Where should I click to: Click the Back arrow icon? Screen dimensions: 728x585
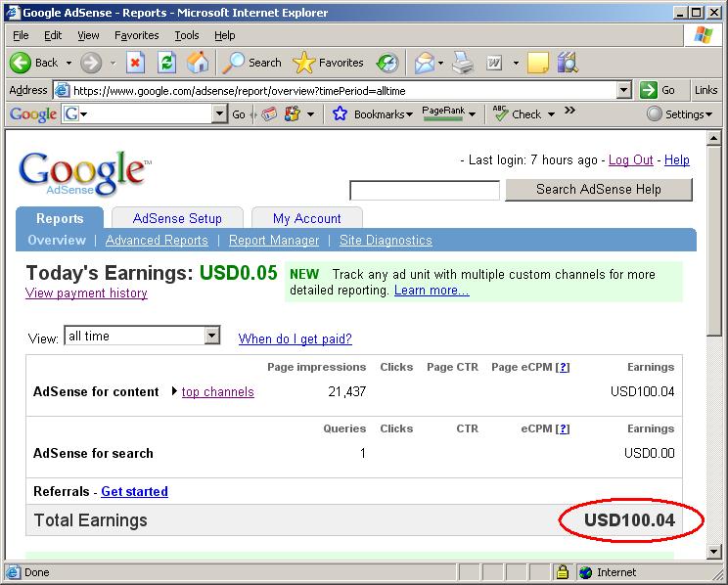click(20, 63)
